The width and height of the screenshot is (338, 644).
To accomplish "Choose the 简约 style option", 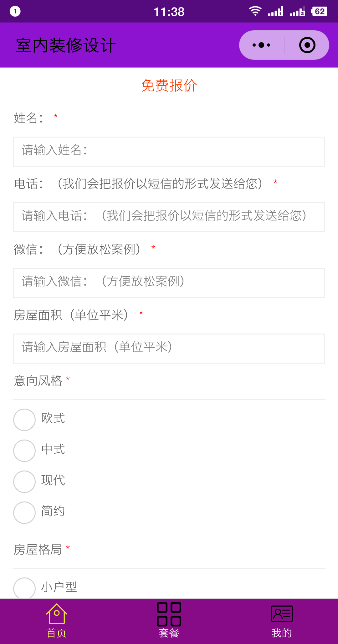I will click(24, 513).
